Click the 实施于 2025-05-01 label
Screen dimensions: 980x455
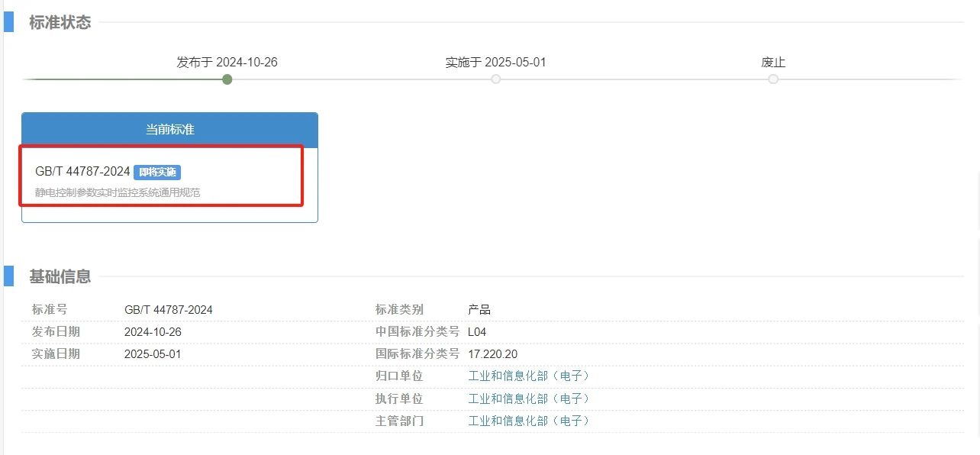click(x=496, y=63)
